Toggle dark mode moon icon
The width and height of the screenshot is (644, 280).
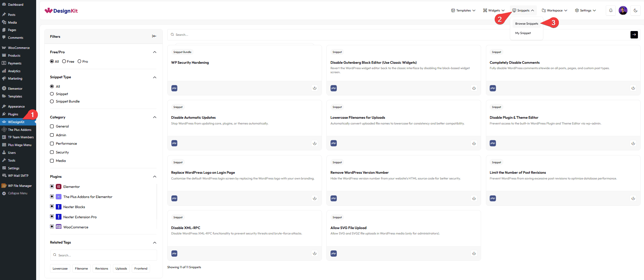tap(635, 10)
